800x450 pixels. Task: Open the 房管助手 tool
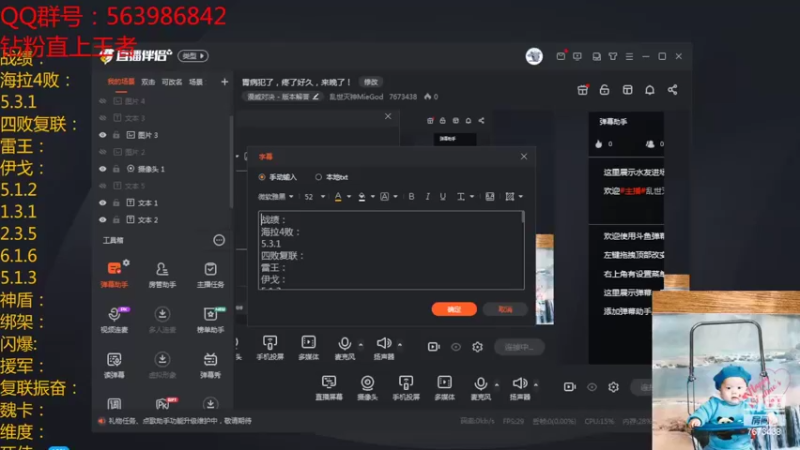point(162,274)
